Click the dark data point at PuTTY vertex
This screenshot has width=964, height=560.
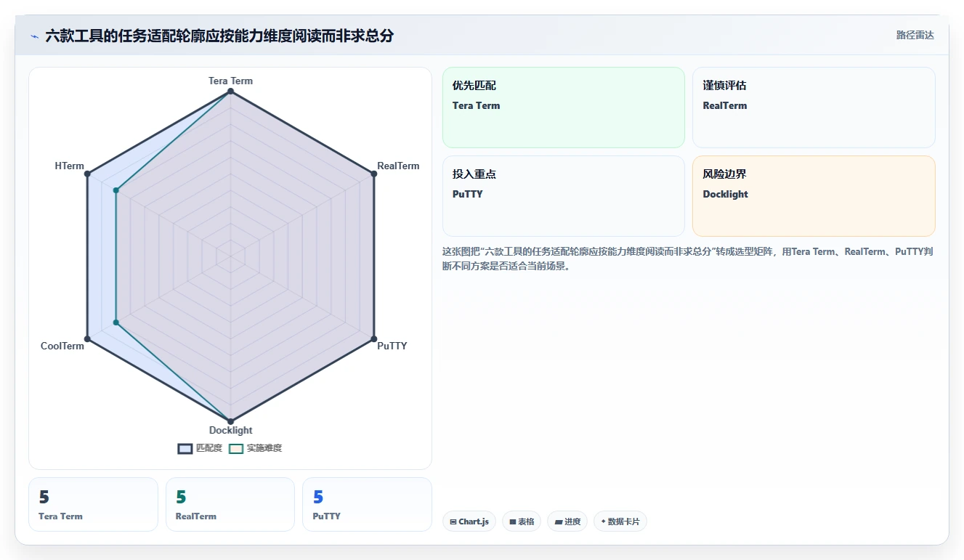374,338
